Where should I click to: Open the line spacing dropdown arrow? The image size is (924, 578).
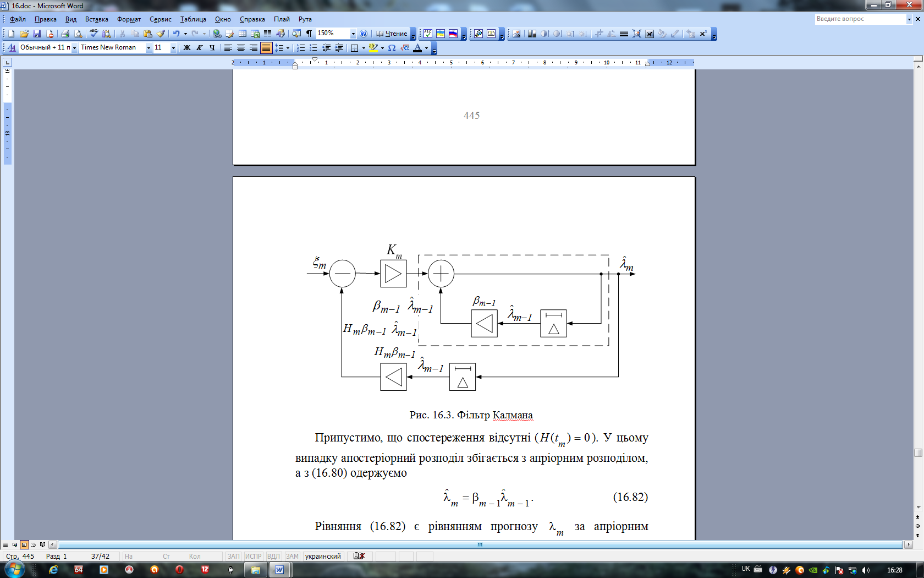[x=288, y=48]
